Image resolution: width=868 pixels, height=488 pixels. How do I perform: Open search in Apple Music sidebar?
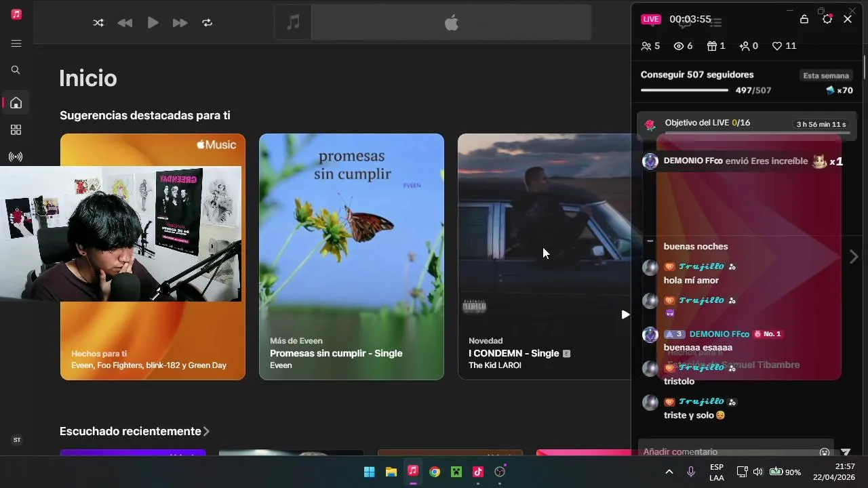click(x=16, y=70)
